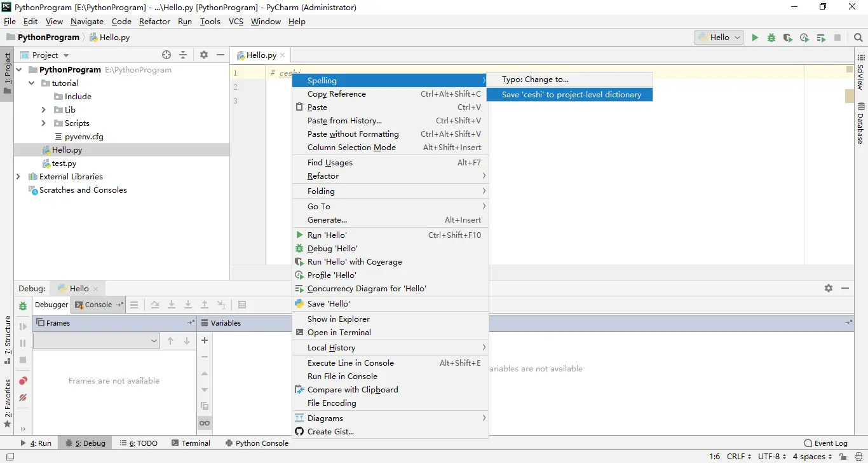The width and height of the screenshot is (868, 463).
Task: Stop Hello in the Debug panel sidebar
Action: pos(23,359)
